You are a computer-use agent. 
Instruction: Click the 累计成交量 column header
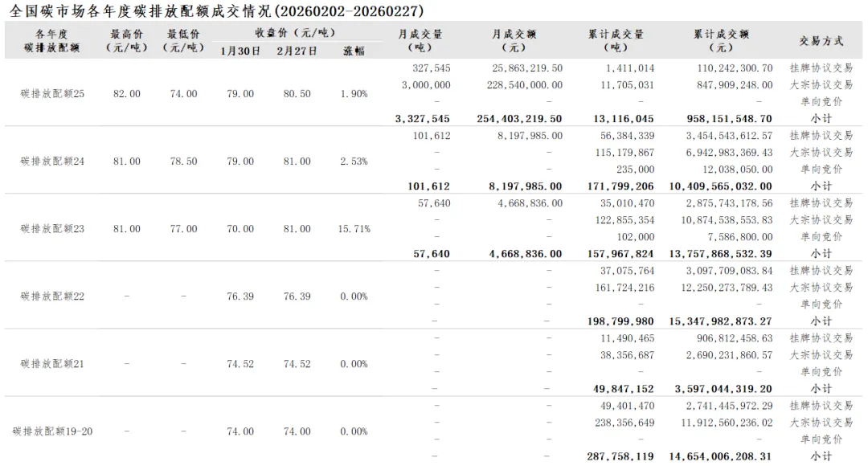coord(616,41)
